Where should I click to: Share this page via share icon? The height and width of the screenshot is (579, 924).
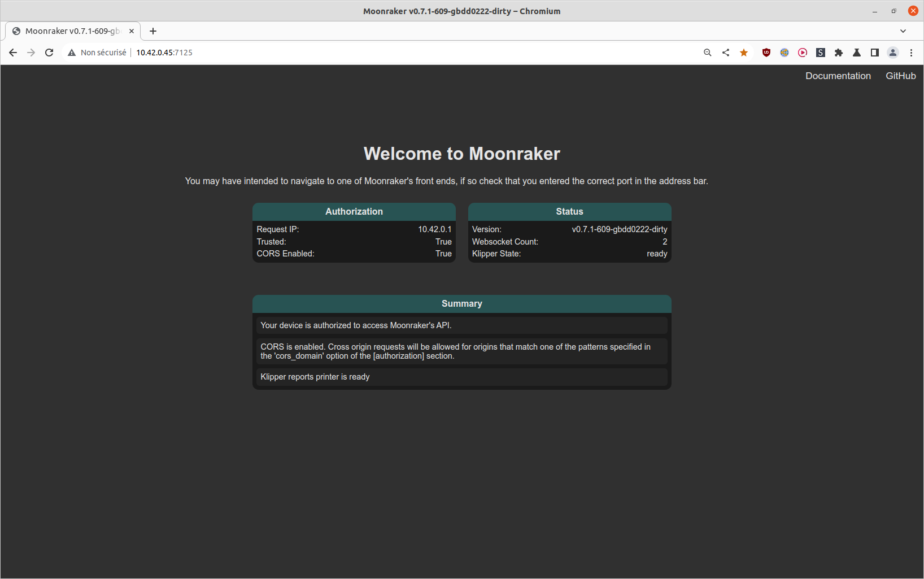coord(726,53)
